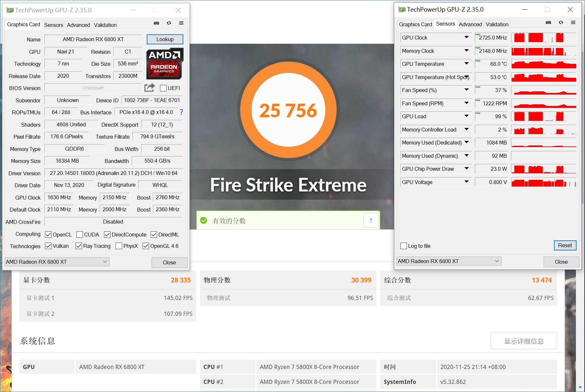Viewport: 585px width, 392px height.
Task: Open the Fan Speed (%) sensor dropdown
Action: 466,90
